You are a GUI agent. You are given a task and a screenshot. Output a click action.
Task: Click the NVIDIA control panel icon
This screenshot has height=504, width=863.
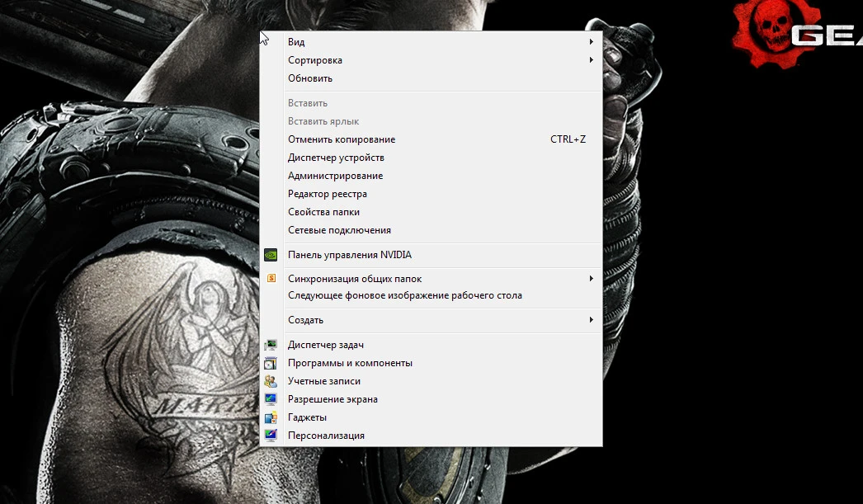271,255
